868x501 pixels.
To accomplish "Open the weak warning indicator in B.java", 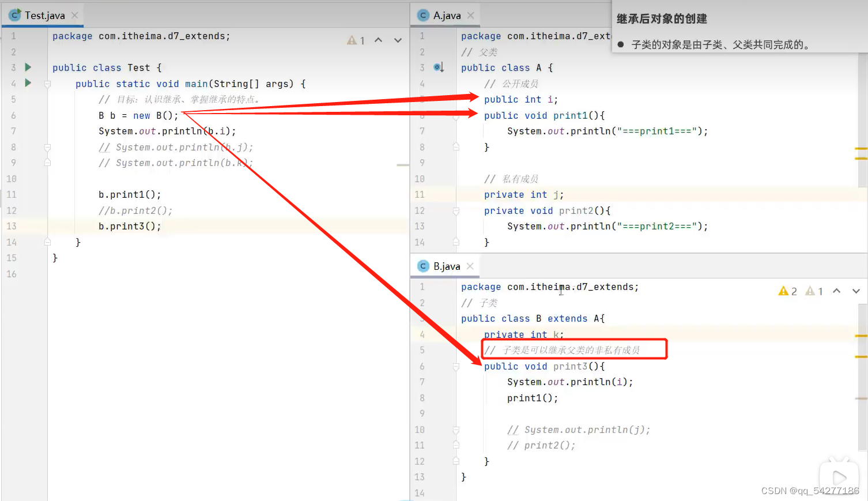I will (x=814, y=291).
